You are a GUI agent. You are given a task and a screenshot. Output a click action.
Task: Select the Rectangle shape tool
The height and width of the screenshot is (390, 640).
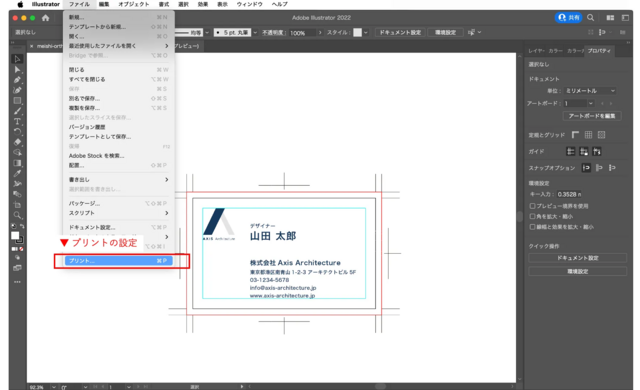coord(17,100)
